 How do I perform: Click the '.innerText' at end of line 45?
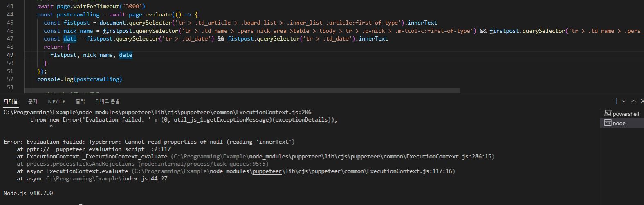[x=421, y=23]
